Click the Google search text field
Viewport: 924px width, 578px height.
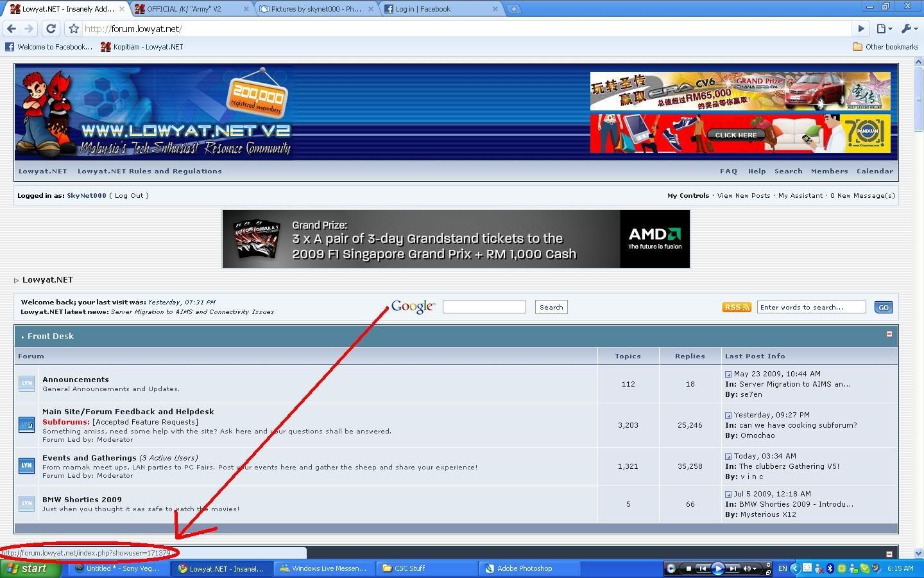tap(484, 307)
